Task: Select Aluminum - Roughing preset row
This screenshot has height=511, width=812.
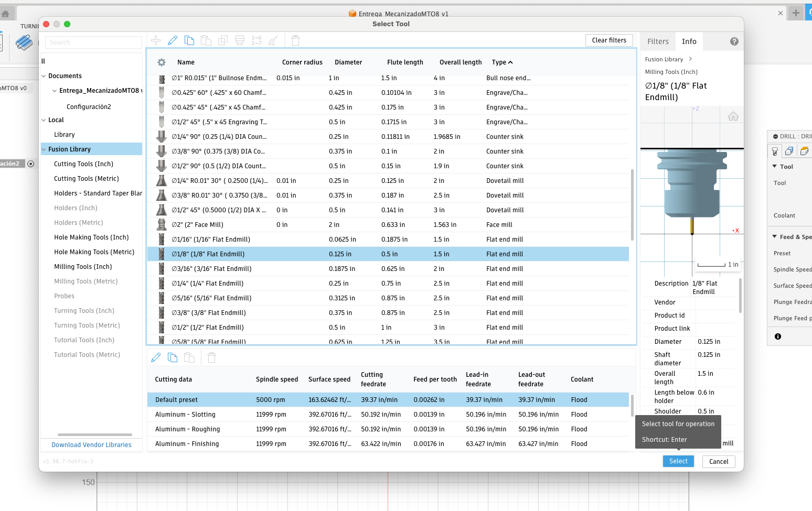Action: tap(388, 429)
